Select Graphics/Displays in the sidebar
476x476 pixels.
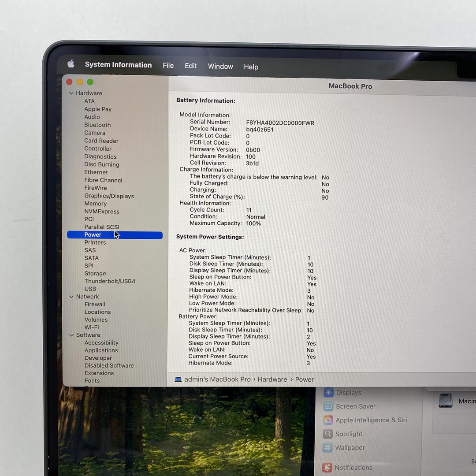(x=109, y=196)
